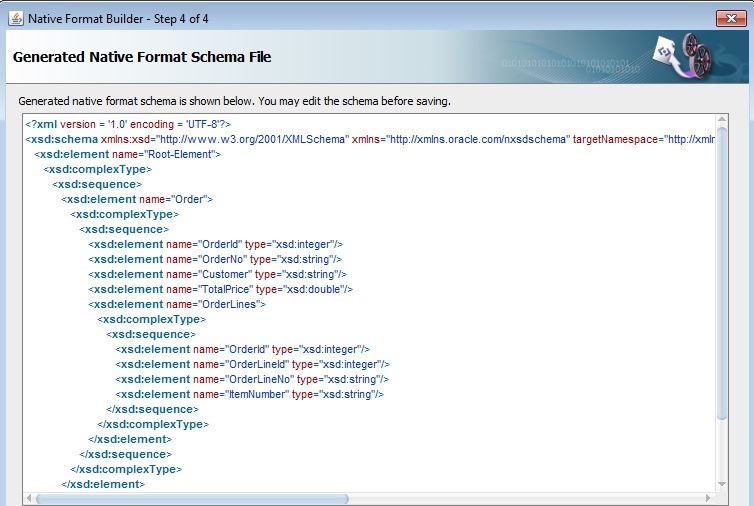Click the ItemNumber element line
This screenshot has width=754, height=506.
[249, 394]
